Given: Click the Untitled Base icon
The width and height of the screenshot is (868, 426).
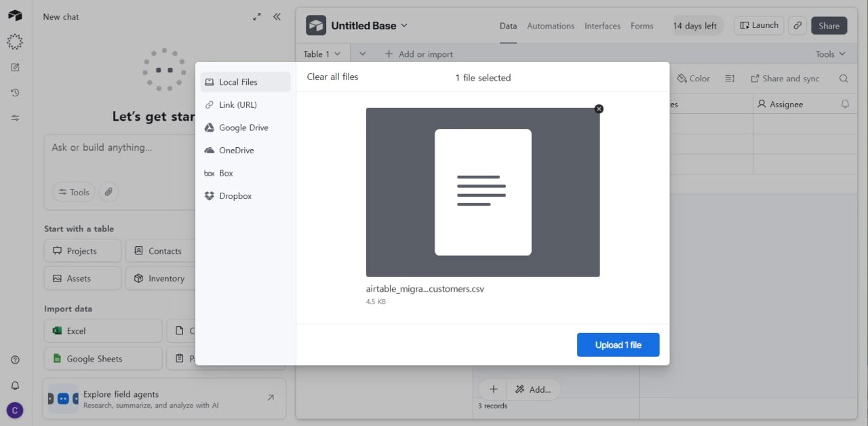Looking at the screenshot, I should (x=316, y=26).
